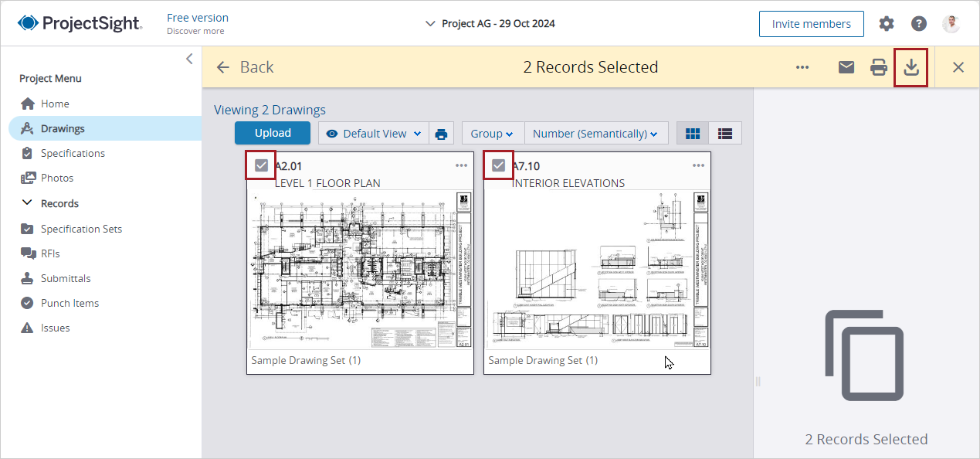This screenshot has width=980, height=459.
Task: Print the drawings log using the toolbar printer
Action: click(441, 133)
